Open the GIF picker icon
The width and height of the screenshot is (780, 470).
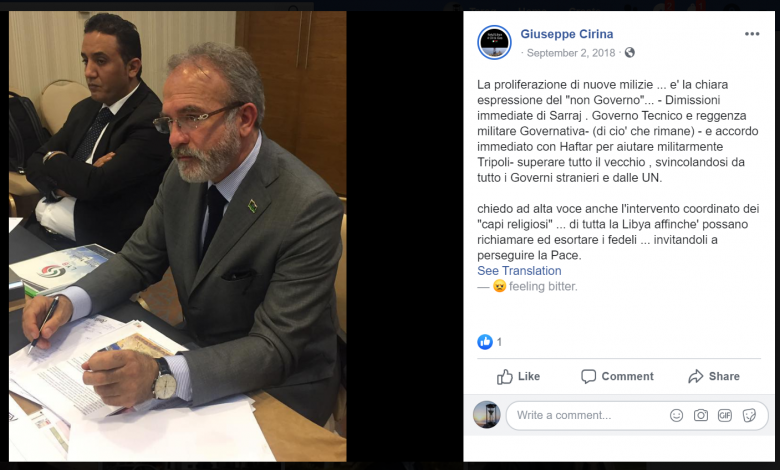click(x=725, y=415)
